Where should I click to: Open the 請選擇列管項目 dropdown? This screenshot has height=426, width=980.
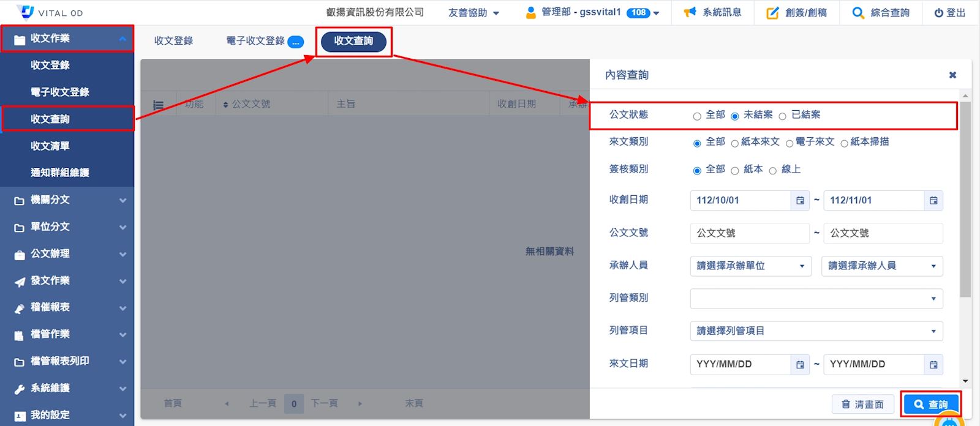coord(816,331)
